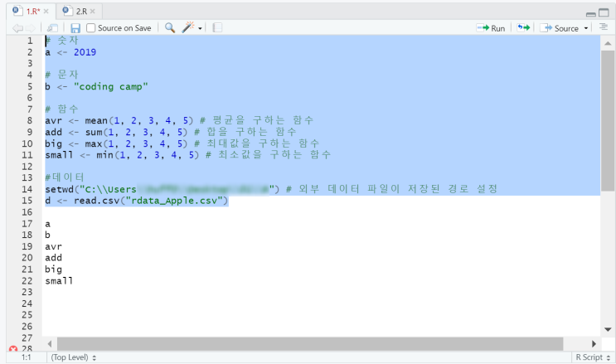Expand the code tools dropdown arrow

pos(200,28)
